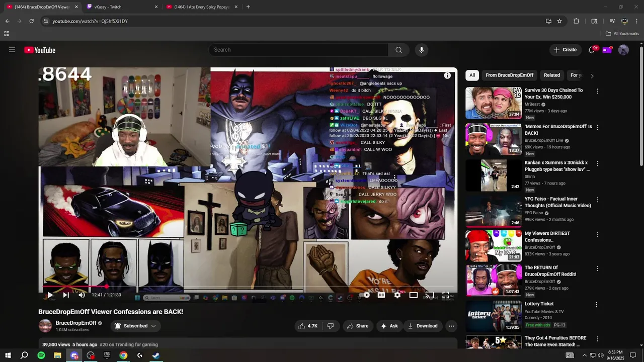
Task: Click the Ask button
Action: tap(389, 326)
